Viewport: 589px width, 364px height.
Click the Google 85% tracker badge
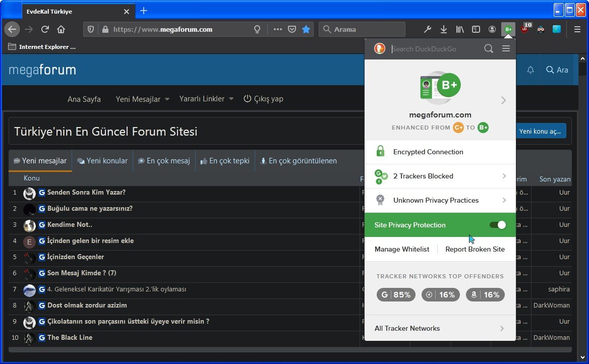click(396, 295)
